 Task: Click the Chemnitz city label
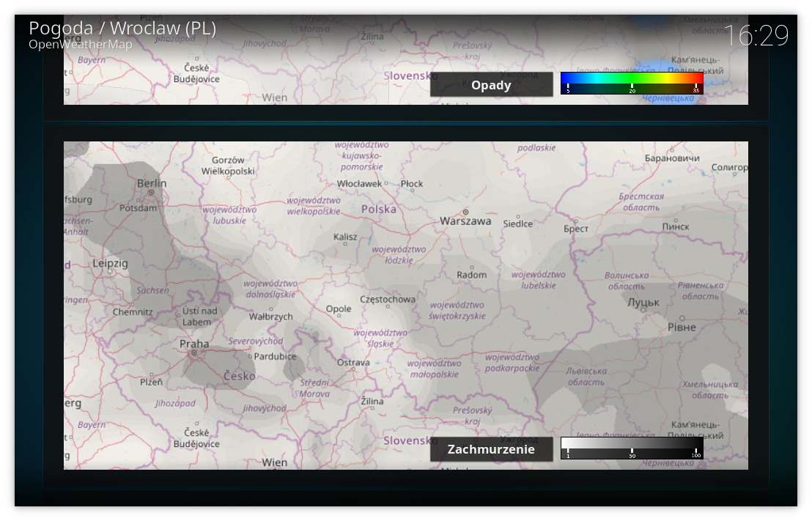[133, 312]
